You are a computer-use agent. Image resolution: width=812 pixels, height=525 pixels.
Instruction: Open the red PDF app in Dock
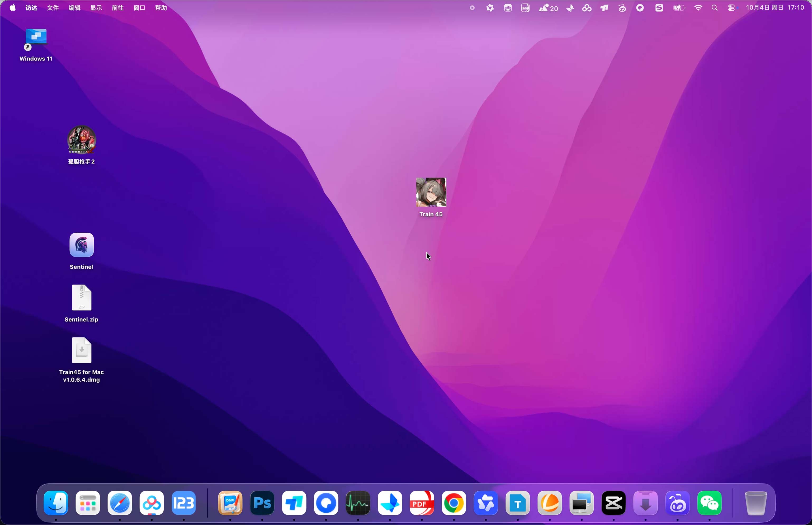(x=422, y=503)
